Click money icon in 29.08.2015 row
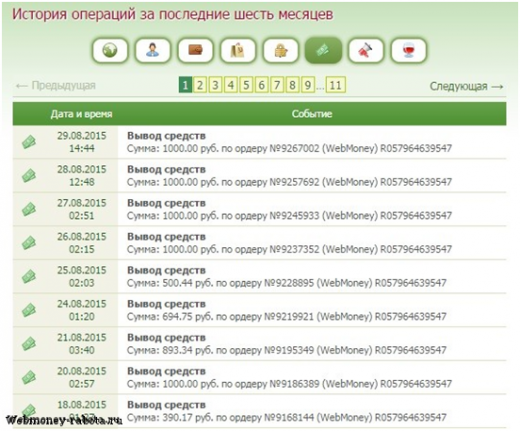 click(29, 142)
